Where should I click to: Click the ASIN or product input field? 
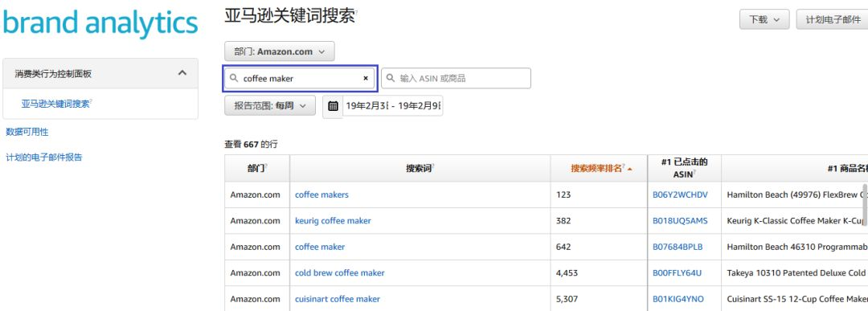(x=457, y=79)
